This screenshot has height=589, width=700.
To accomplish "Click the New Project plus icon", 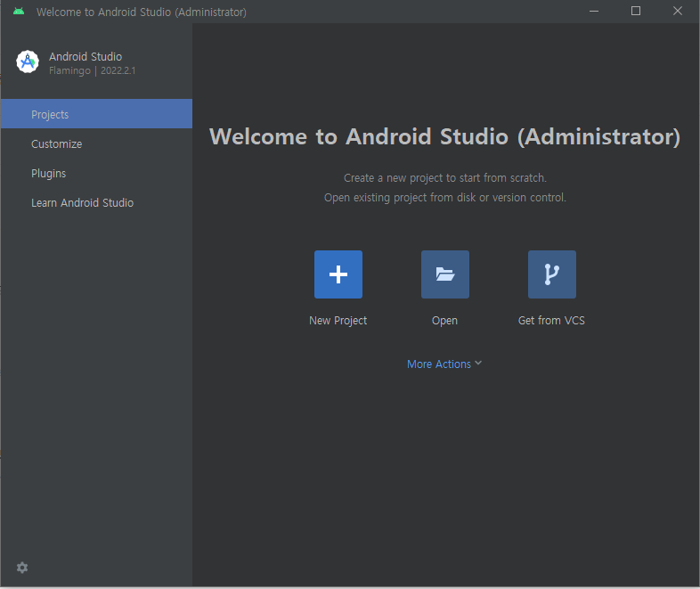I will (x=338, y=274).
